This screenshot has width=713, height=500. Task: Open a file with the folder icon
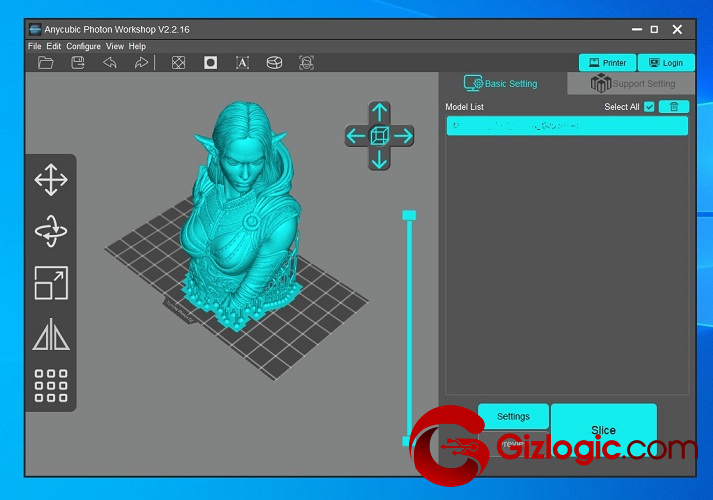(x=45, y=63)
